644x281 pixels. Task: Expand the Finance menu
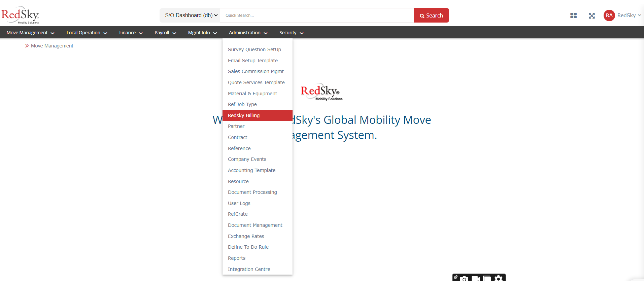(131, 33)
